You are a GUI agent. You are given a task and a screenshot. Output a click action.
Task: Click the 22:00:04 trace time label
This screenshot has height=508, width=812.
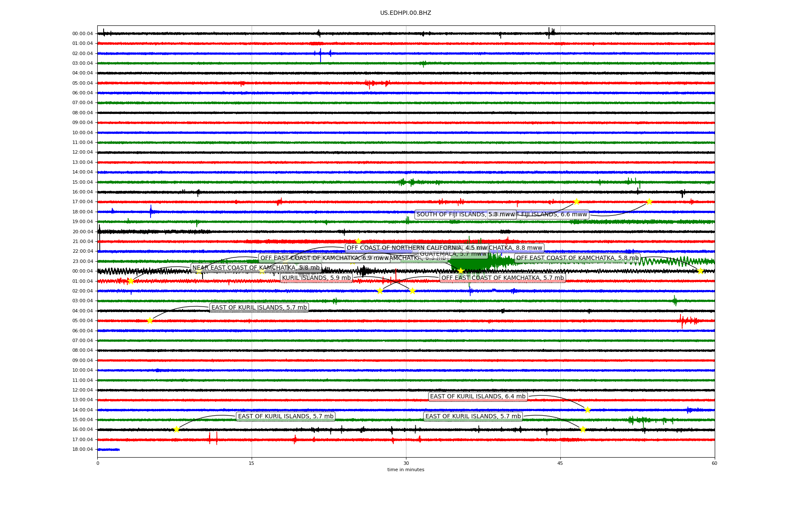pos(82,251)
